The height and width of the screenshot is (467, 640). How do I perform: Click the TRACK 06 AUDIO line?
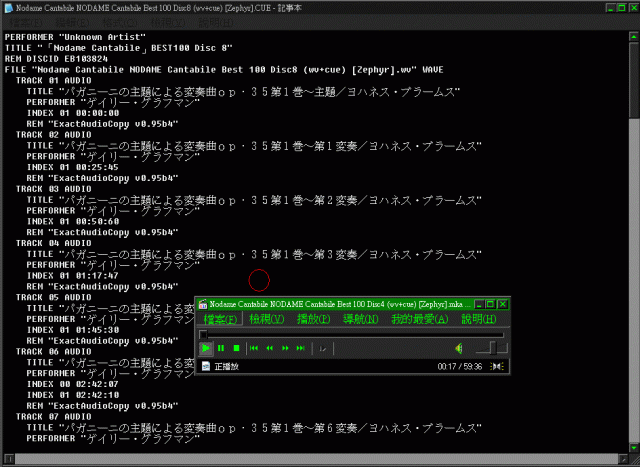(x=53, y=352)
